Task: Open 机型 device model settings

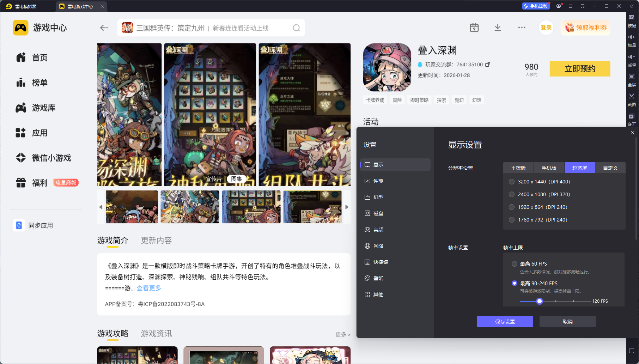Action: pos(395,197)
